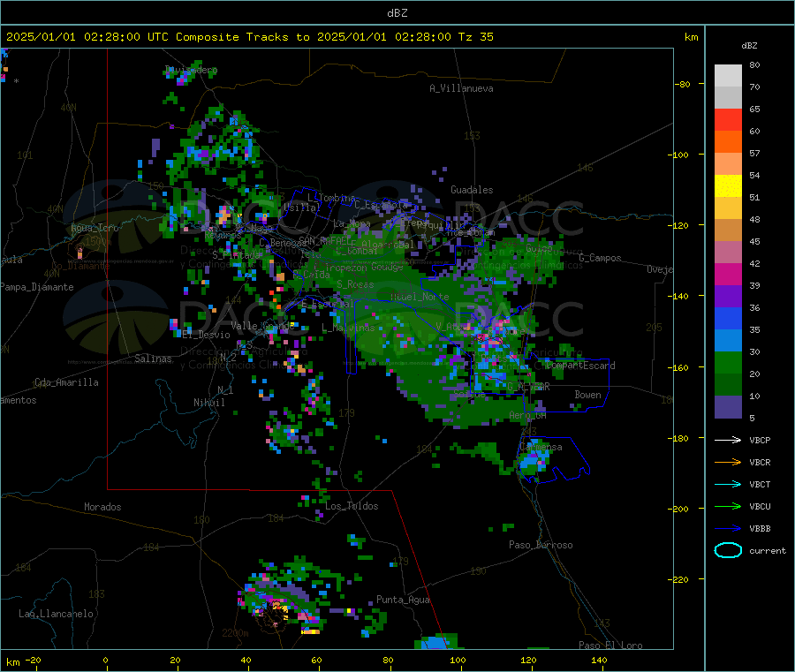Click the dBZ title at top

[397, 13]
